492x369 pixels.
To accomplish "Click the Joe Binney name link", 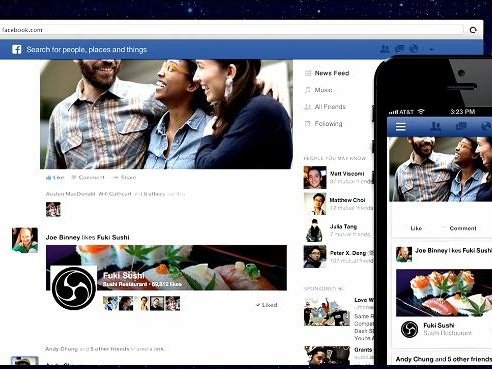I will tap(63, 238).
